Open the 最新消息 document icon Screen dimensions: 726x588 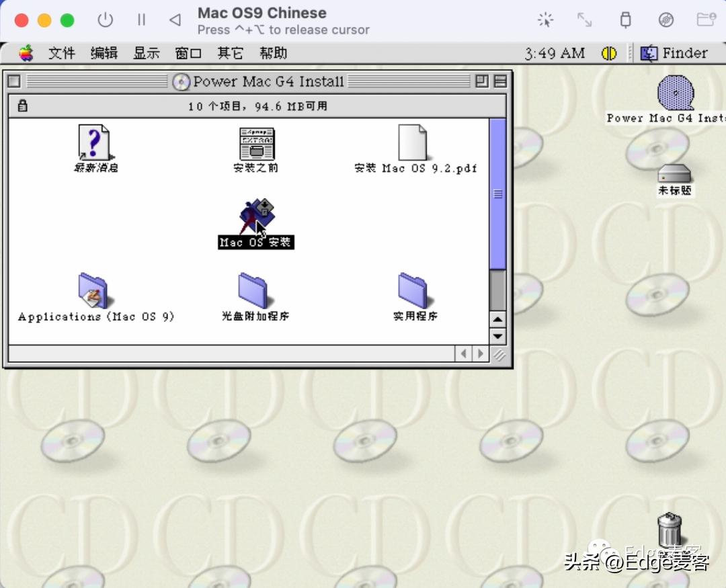[94, 143]
